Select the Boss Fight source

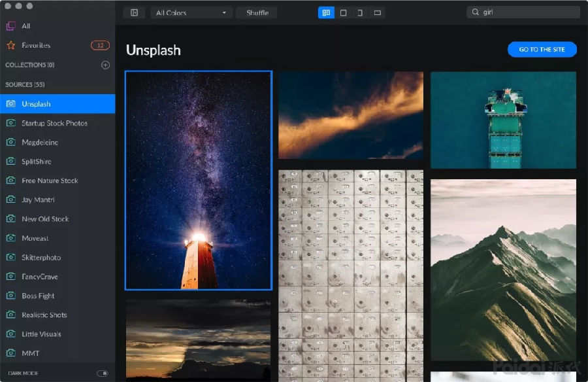[x=38, y=296]
